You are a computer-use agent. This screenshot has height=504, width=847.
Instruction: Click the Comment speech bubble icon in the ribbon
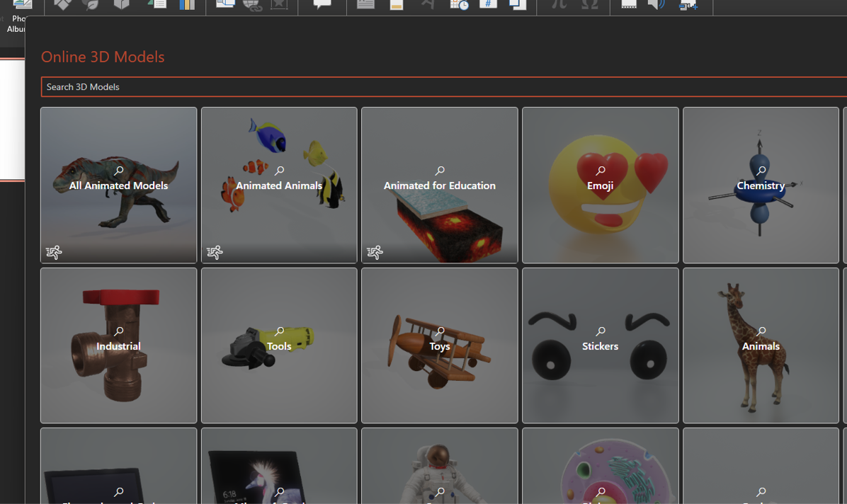pos(322,4)
